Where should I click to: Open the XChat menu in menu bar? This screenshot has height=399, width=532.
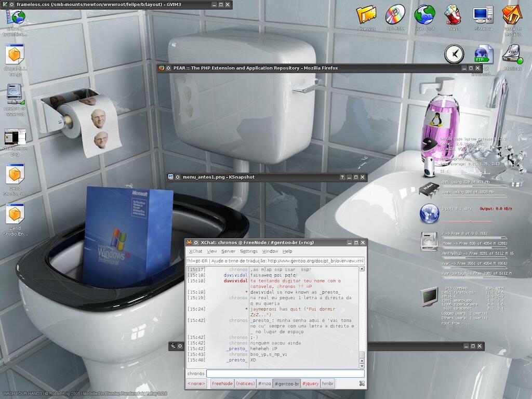[x=195, y=251]
